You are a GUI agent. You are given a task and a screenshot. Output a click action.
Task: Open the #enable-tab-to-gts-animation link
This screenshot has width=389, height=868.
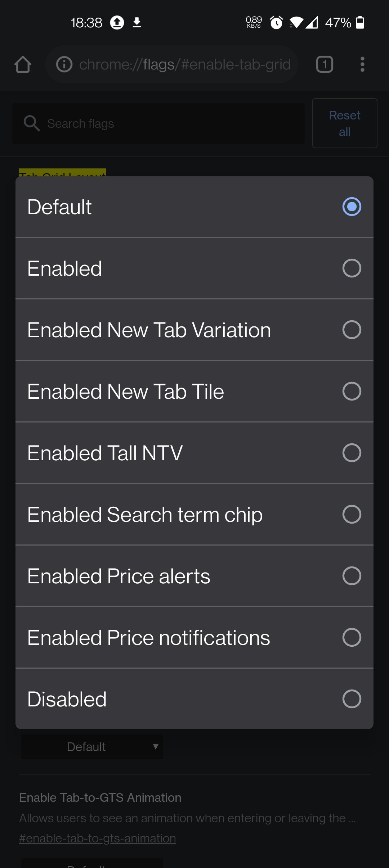point(98,838)
